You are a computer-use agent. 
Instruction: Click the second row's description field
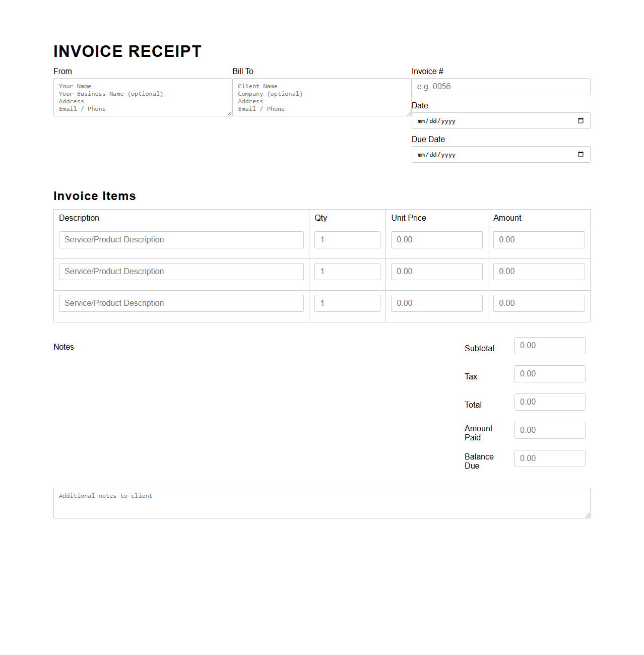point(181,271)
